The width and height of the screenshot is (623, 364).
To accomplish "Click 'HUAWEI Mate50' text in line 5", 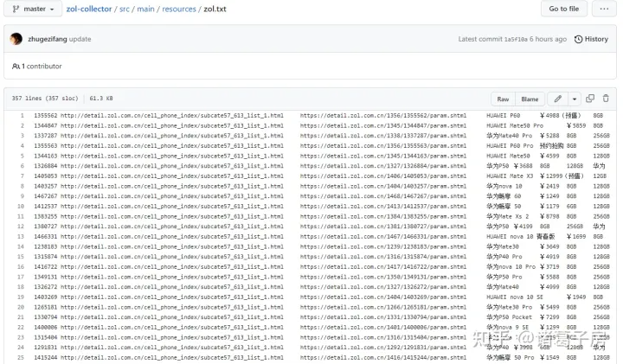I will (508, 156).
